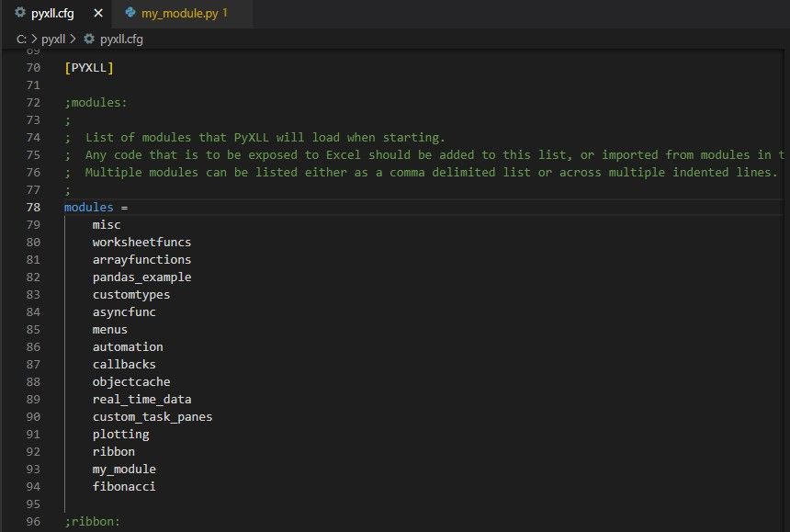Click the gear icon in the breadcrumb bar
790x532 pixels.
[x=87, y=40]
